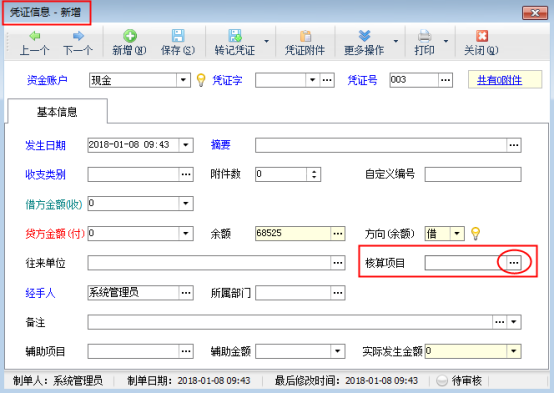Image resolution: width=554 pixels, height=393 pixels.
Task: Expand 方向(余额) dropdown showing 借
Action: click(457, 233)
